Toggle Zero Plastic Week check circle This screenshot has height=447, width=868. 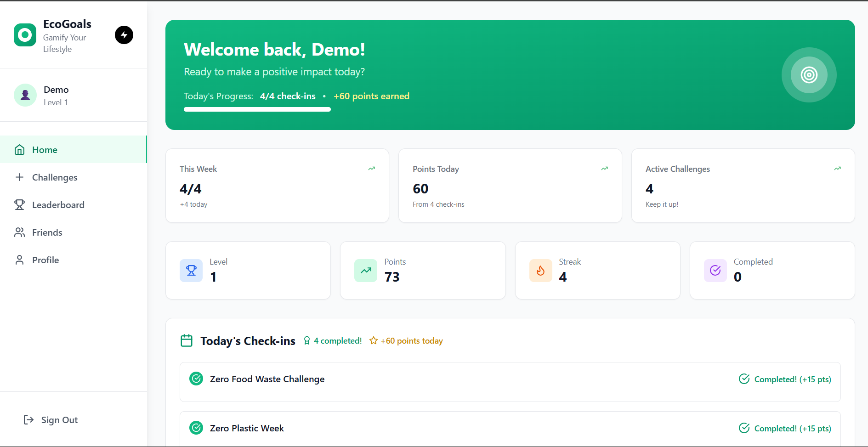tap(196, 428)
